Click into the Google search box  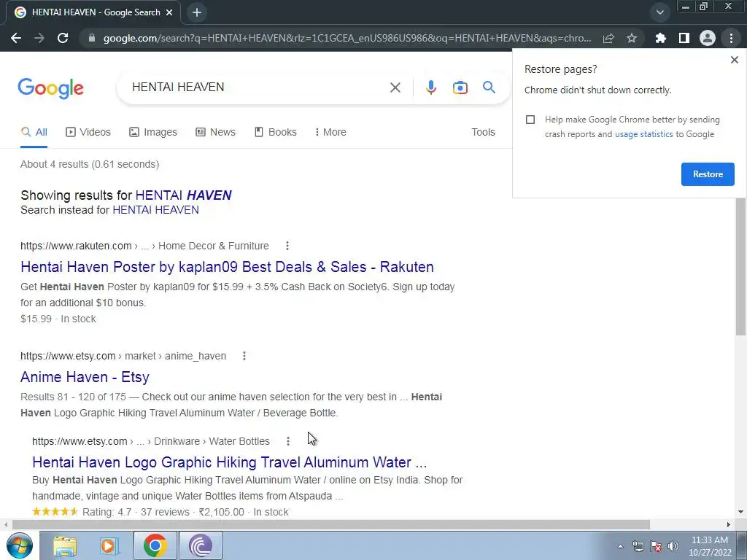(258, 87)
